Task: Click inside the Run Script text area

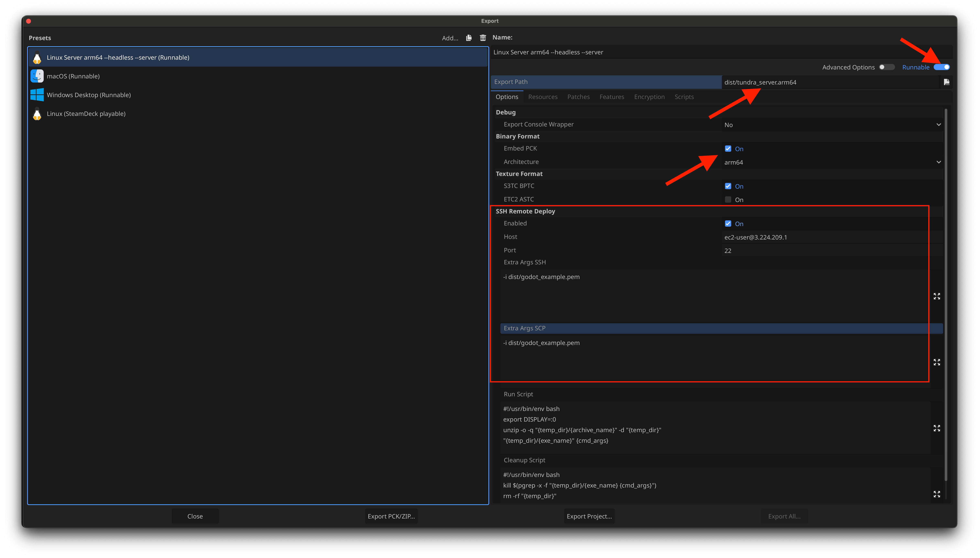Action: [715, 428]
